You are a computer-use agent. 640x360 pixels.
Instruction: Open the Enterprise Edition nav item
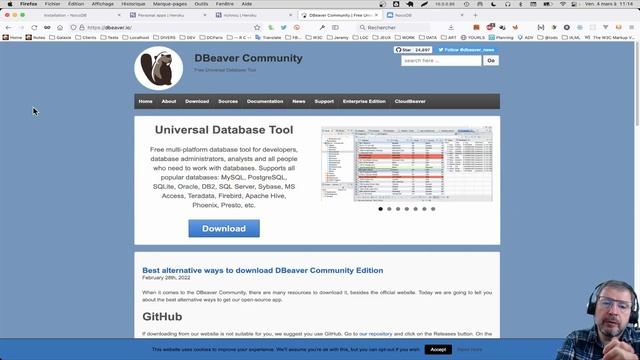coord(364,101)
